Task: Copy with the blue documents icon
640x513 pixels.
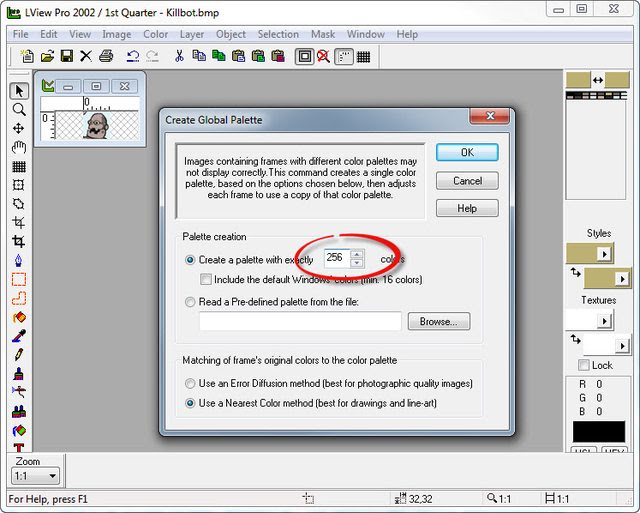Action: [x=199, y=56]
